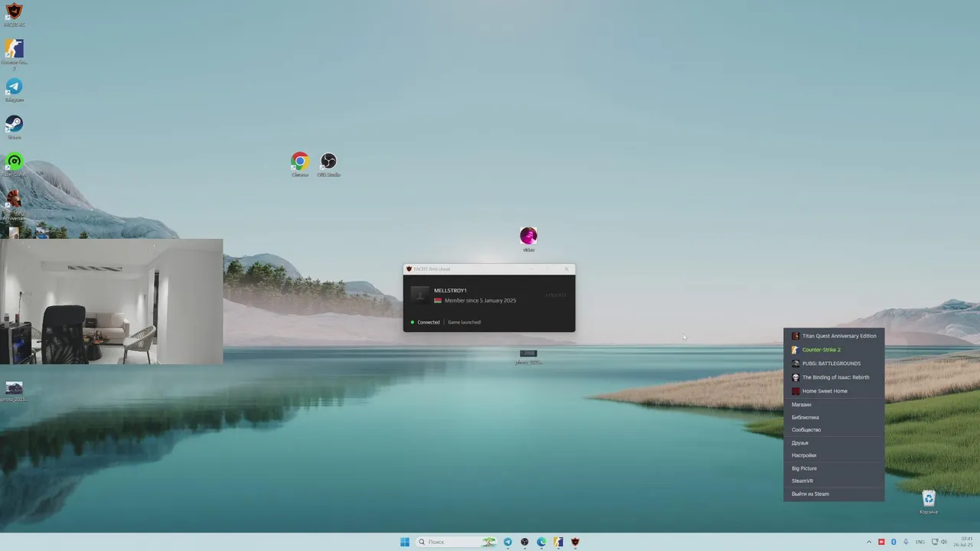Open the OBS Studio desktop icon
The width and height of the screenshot is (980, 551).
(x=328, y=165)
